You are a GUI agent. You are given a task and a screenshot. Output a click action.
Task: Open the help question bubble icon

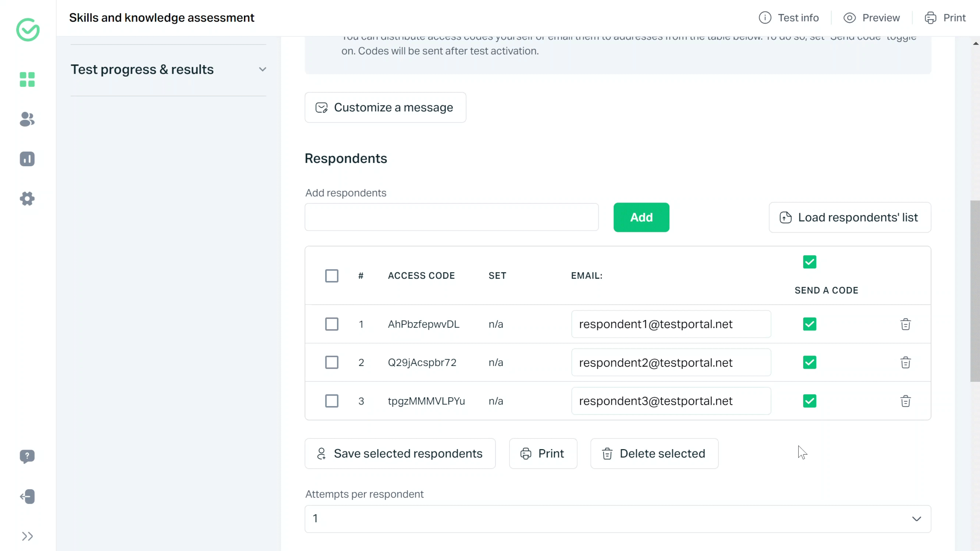point(27,456)
